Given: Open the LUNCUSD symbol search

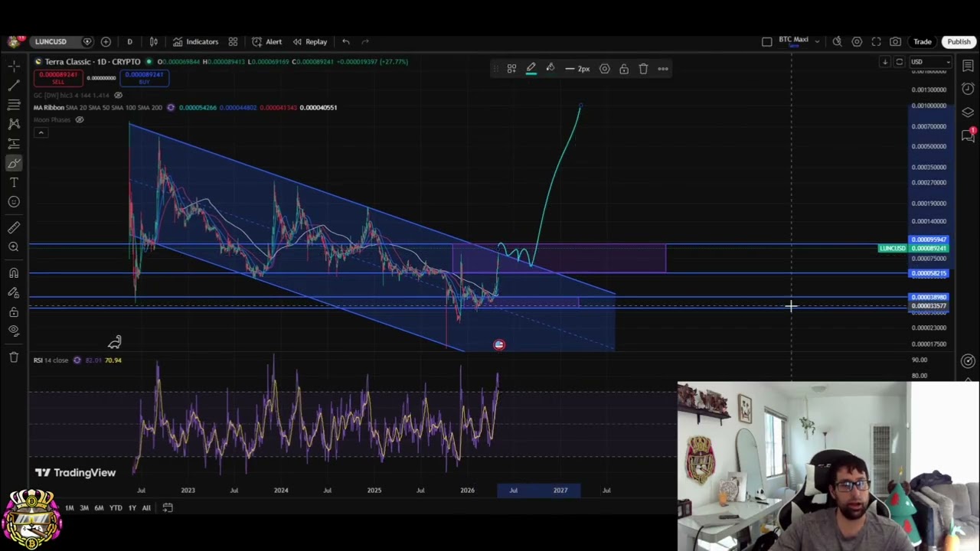Looking at the screenshot, I should point(51,41).
